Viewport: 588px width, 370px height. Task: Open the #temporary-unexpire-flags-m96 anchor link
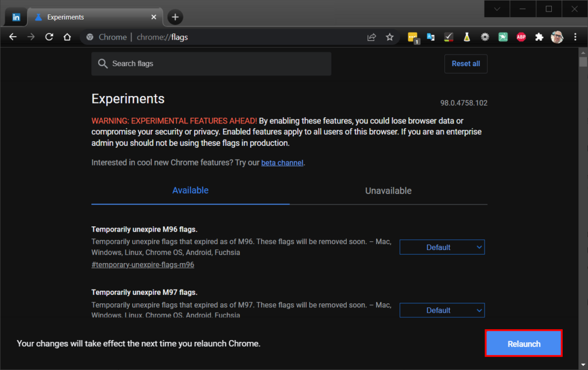click(143, 264)
